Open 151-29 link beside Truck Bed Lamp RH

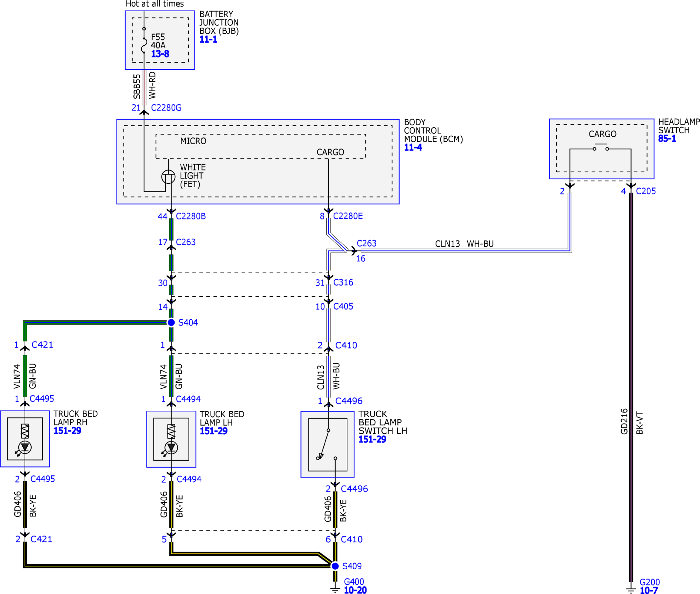pos(67,431)
